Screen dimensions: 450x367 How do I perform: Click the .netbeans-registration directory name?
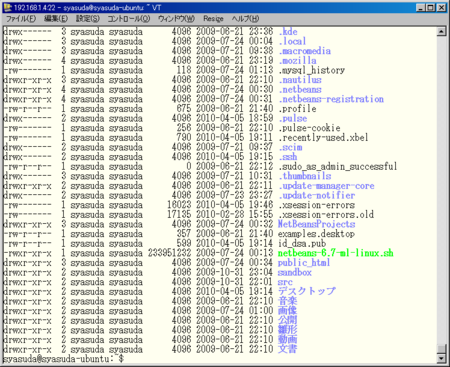click(331, 99)
